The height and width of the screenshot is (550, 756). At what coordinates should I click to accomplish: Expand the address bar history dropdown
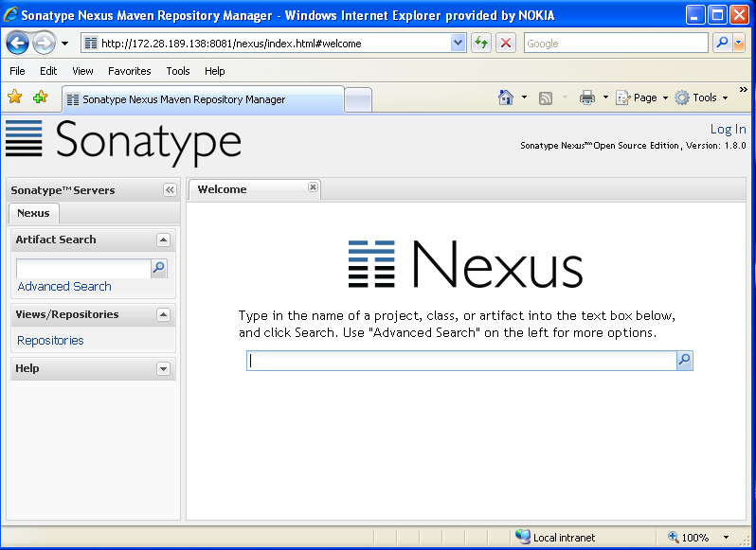coord(458,44)
